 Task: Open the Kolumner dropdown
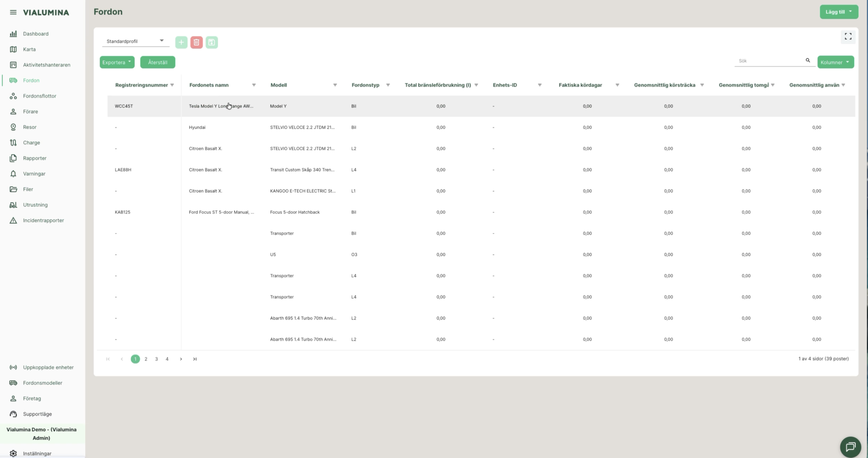point(835,62)
